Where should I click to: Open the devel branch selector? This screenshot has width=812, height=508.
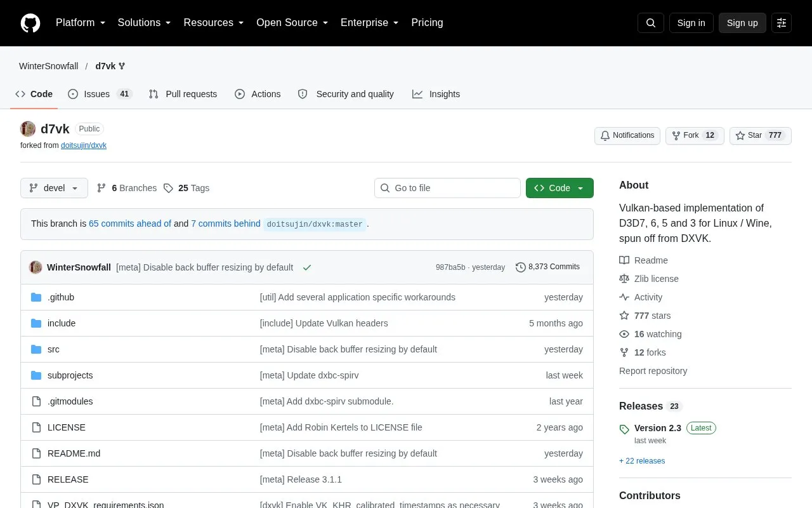[x=54, y=188]
